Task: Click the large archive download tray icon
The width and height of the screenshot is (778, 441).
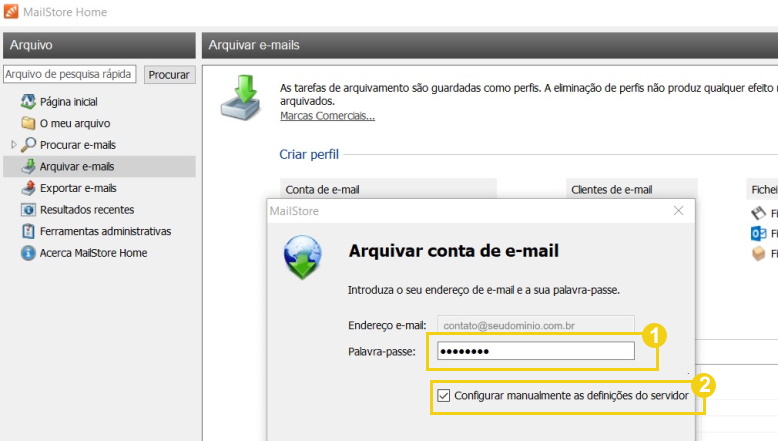Action: [241, 97]
